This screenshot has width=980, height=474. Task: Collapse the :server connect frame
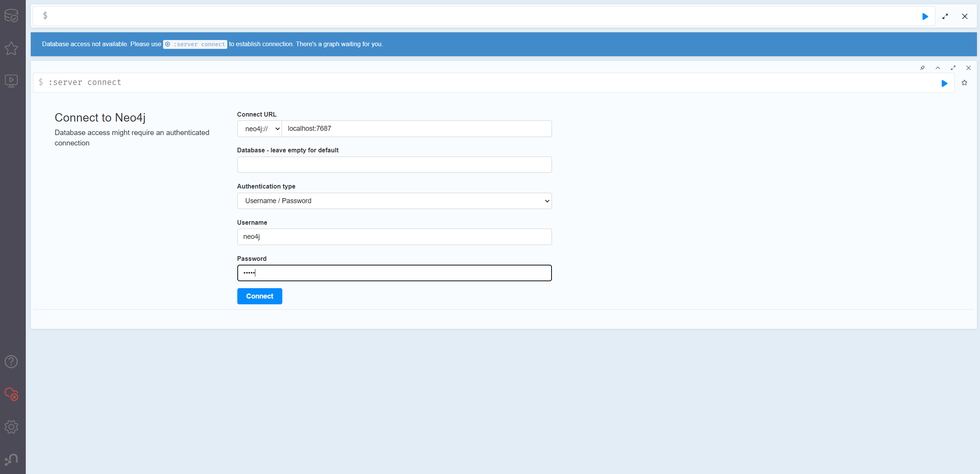point(938,68)
